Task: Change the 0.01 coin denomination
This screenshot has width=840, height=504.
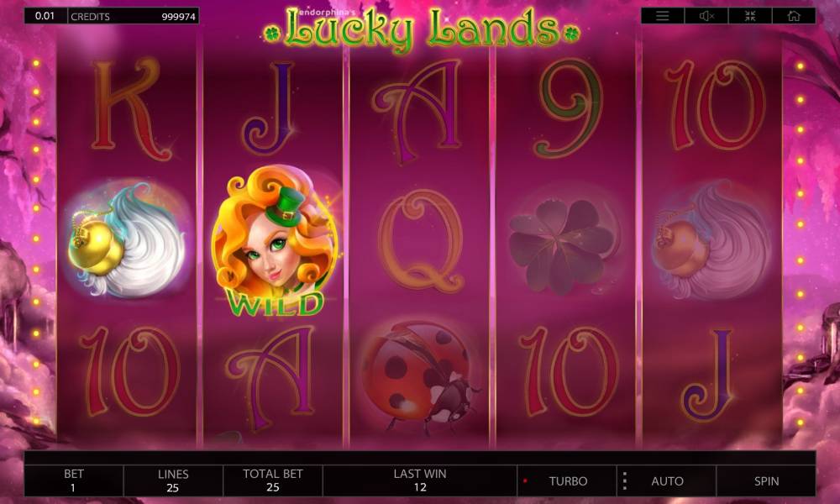Action: pyautogui.click(x=45, y=15)
